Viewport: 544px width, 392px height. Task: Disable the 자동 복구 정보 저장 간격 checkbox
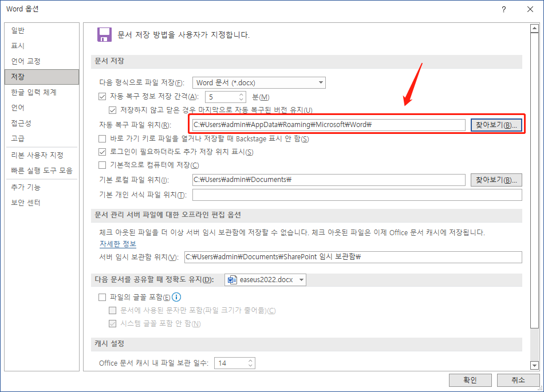[101, 96]
